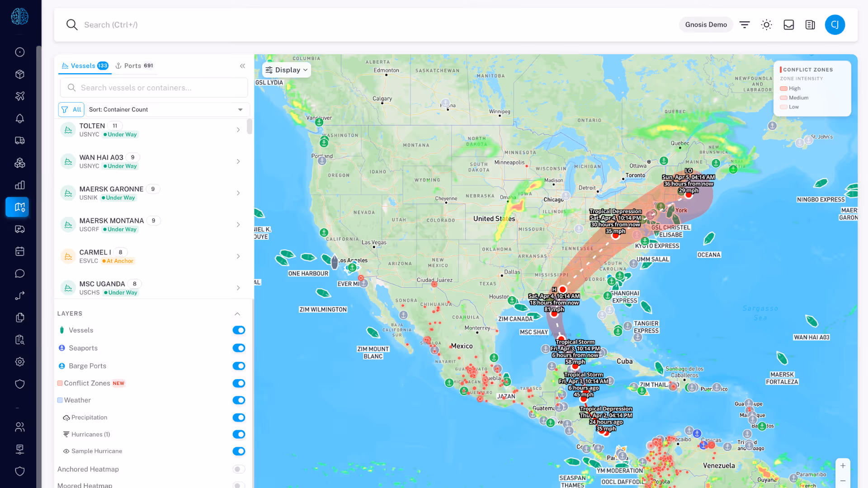Collapse the vessels side panel

click(242, 66)
